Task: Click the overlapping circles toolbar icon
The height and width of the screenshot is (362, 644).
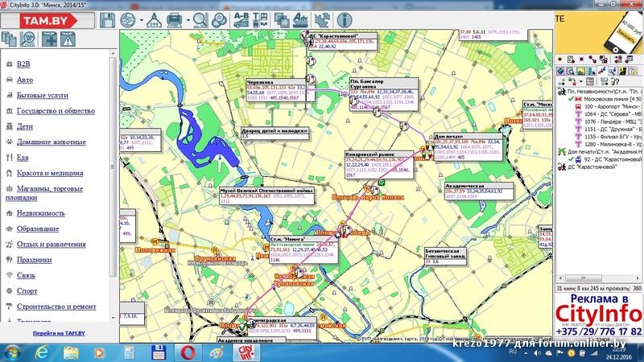Action: tap(219, 20)
